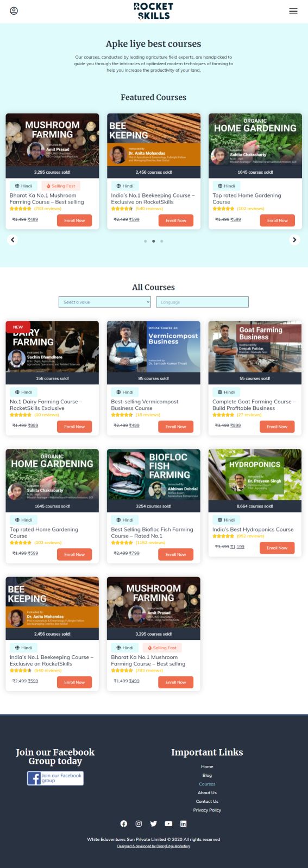Enroll Now in Dairy Farming course

[x=74, y=427]
